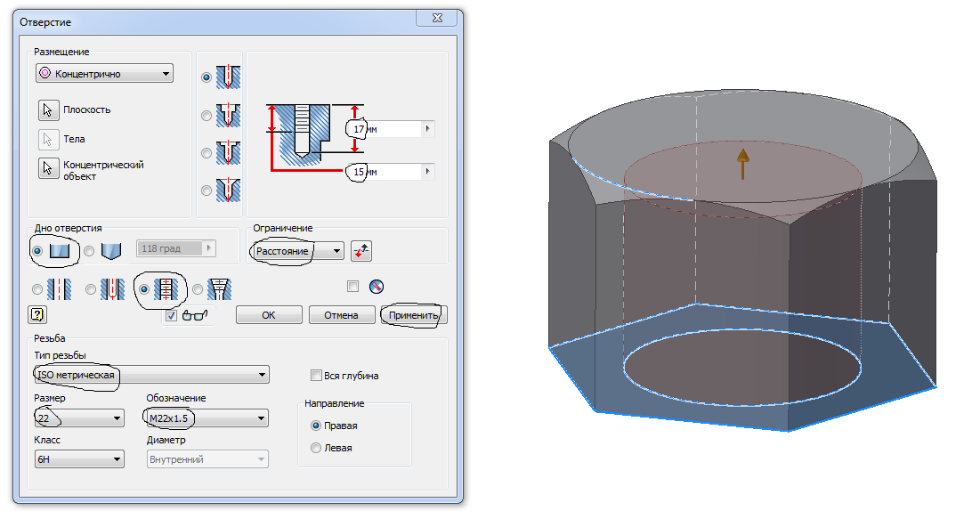Click the orange direction arrow on the model
Screen dimensions: 980x519
[x=741, y=165]
